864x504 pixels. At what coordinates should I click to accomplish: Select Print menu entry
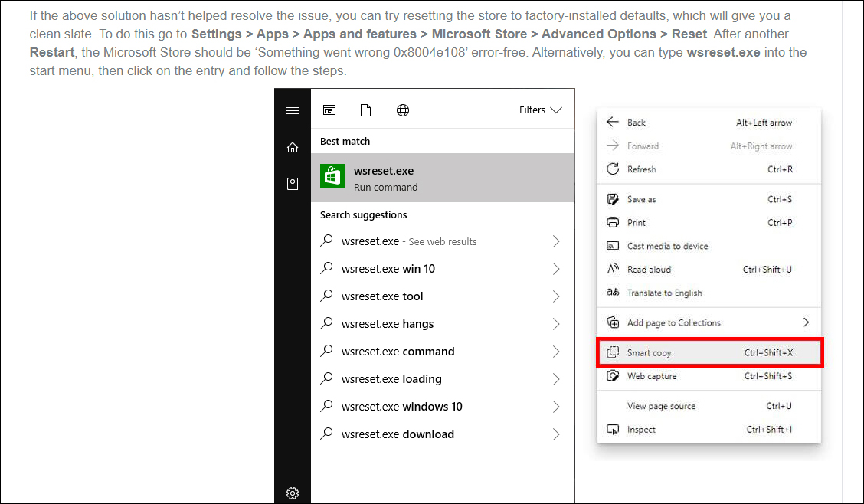pyautogui.click(x=709, y=223)
